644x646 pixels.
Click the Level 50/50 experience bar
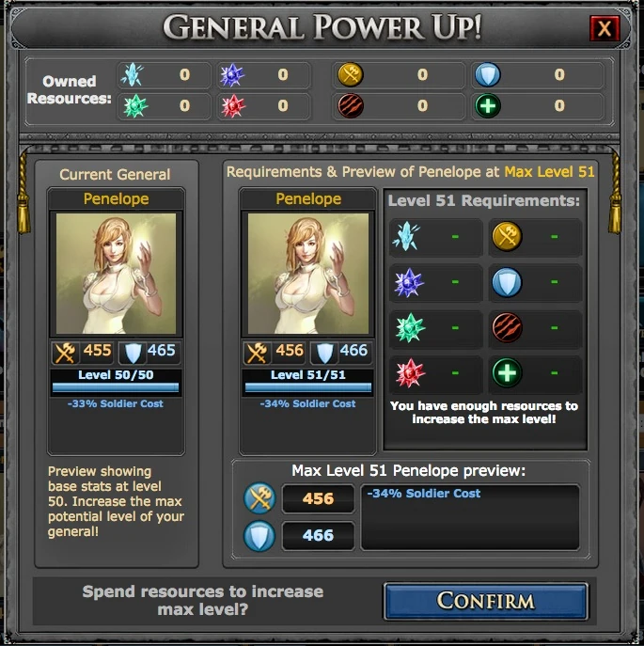pyautogui.click(x=116, y=386)
